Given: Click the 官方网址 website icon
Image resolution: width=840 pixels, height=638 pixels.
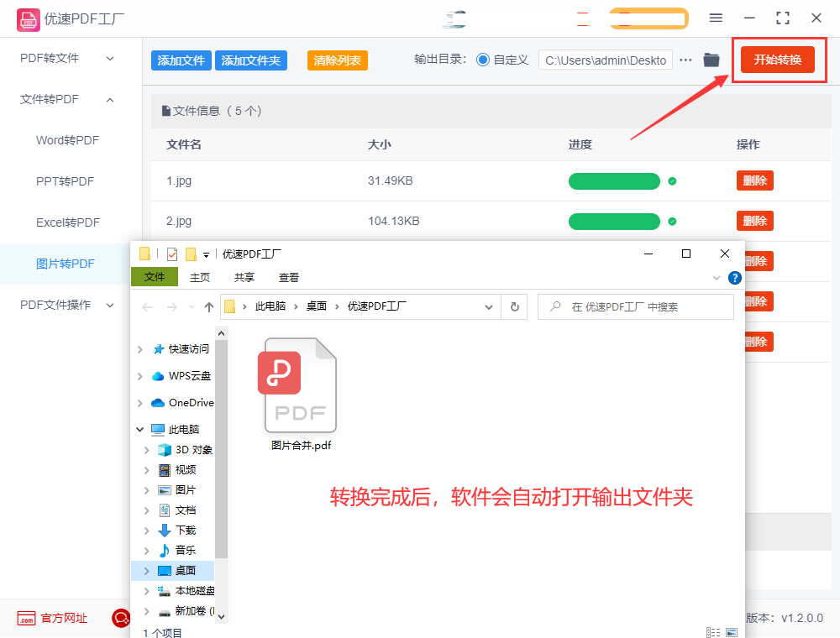Looking at the screenshot, I should click(x=26, y=618).
